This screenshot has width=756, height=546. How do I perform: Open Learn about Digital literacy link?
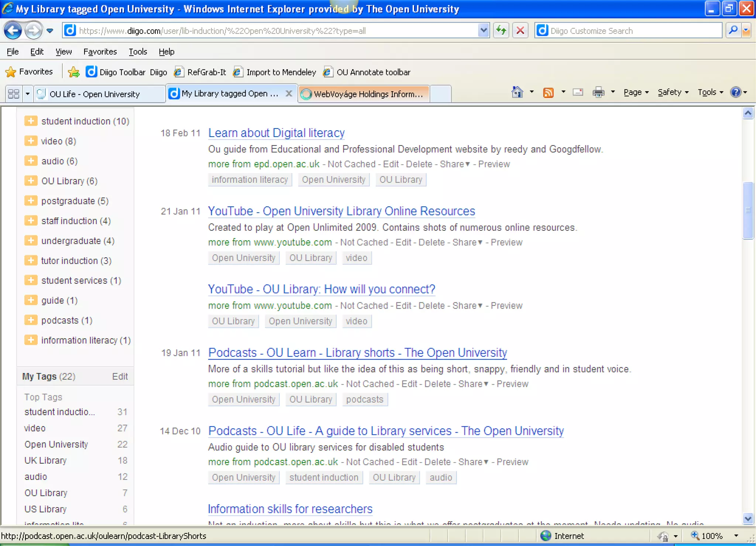276,133
